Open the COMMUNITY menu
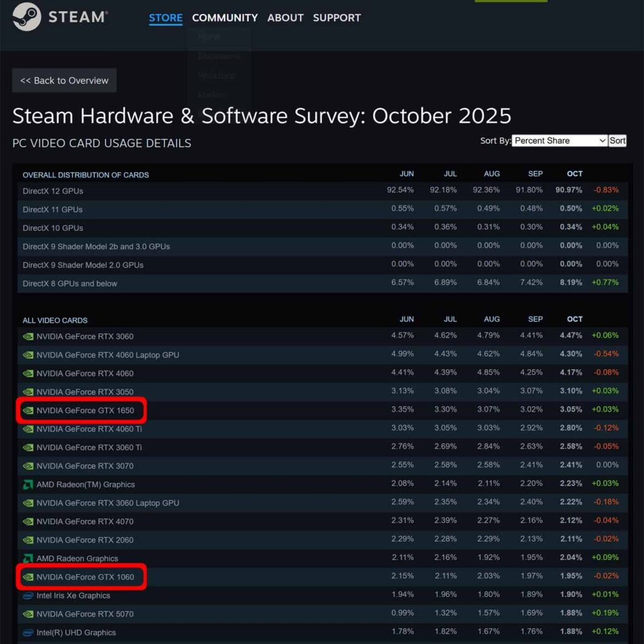The width and height of the screenshot is (644, 644). tap(225, 18)
